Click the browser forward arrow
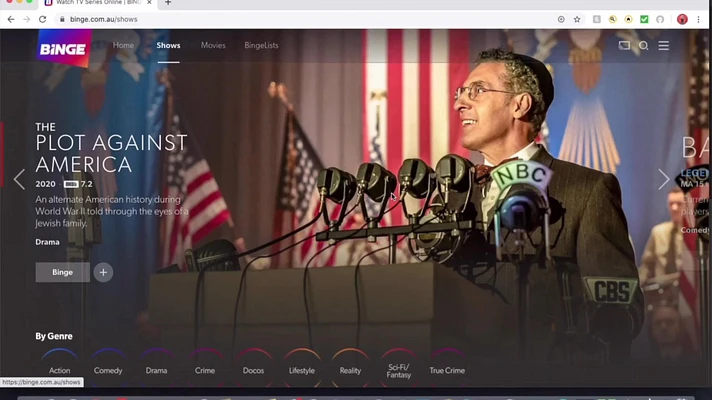 (x=26, y=20)
